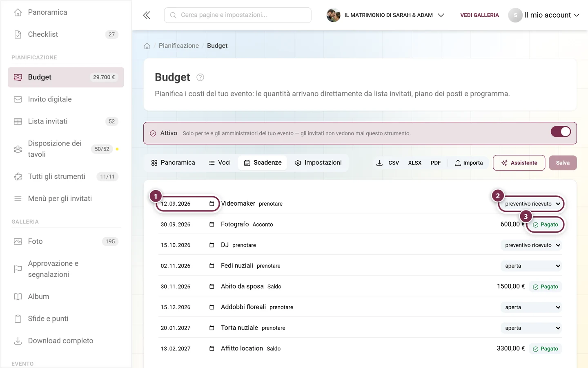Open calendar picker for 15.10.2026 DJ
The width and height of the screenshot is (588, 368).
click(212, 245)
